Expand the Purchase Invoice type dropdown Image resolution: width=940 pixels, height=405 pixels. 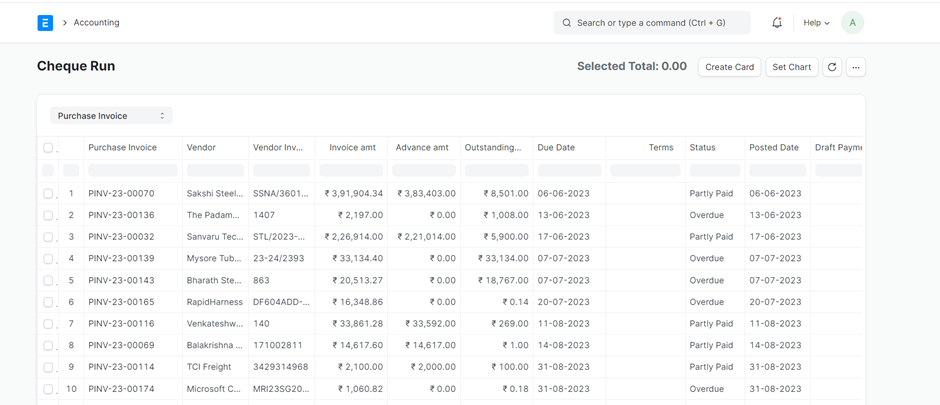[111, 116]
